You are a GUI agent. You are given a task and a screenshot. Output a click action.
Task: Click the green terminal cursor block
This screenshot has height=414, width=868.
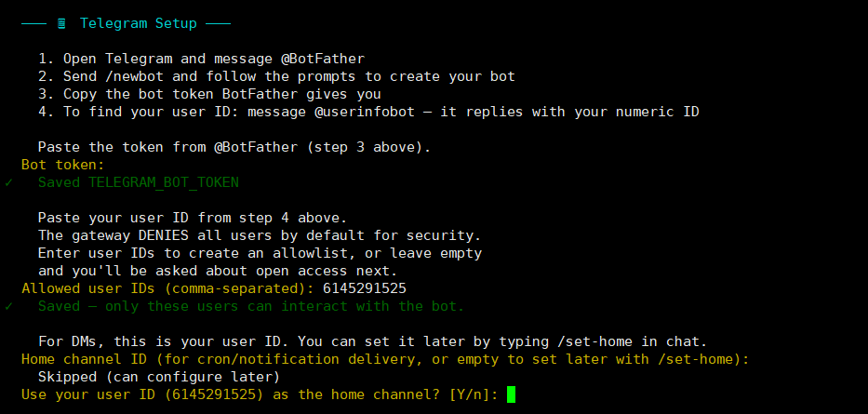510,394
